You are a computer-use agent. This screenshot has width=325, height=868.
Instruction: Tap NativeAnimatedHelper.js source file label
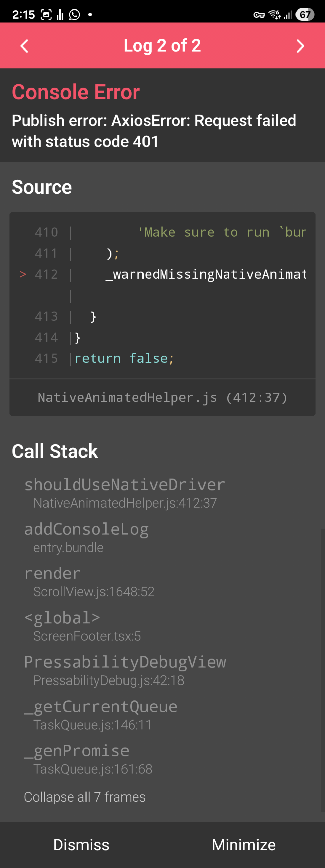pyautogui.click(x=162, y=397)
